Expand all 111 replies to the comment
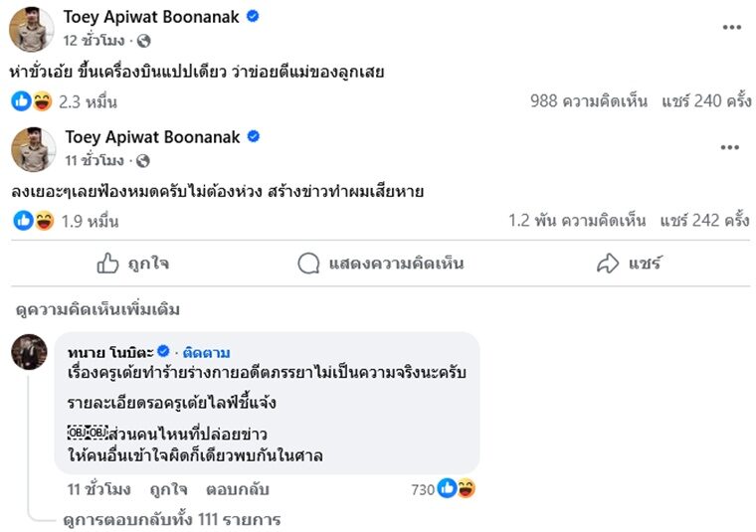Viewport: 756px width, 532px height. coord(170,519)
